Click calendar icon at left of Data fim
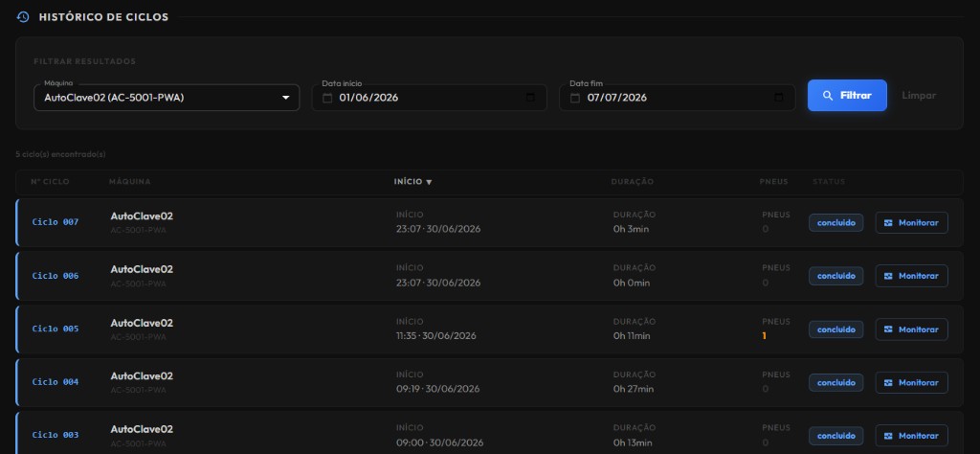Image resolution: width=980 pixels, height=454 pixels. tap(575, 99)
